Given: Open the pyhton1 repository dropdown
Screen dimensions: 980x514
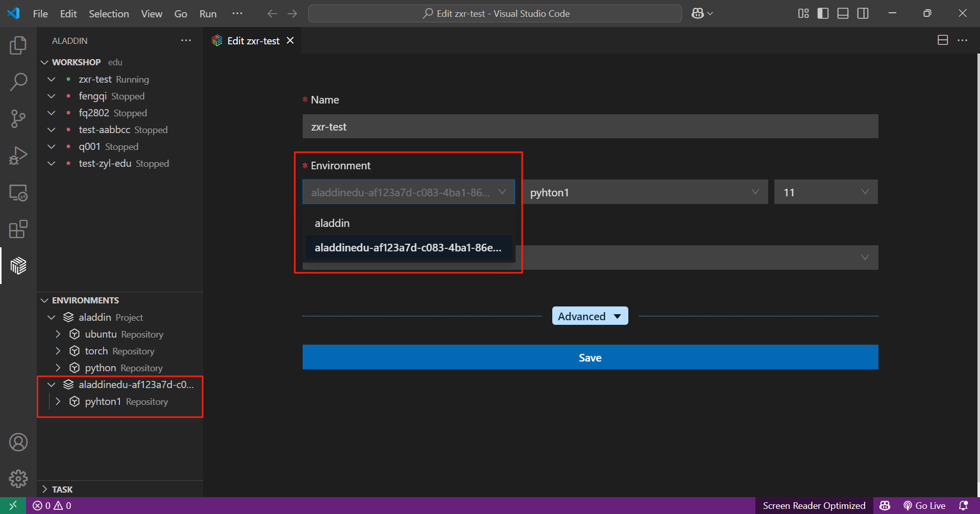Looking at the screenshot, I should click(645, 192).
